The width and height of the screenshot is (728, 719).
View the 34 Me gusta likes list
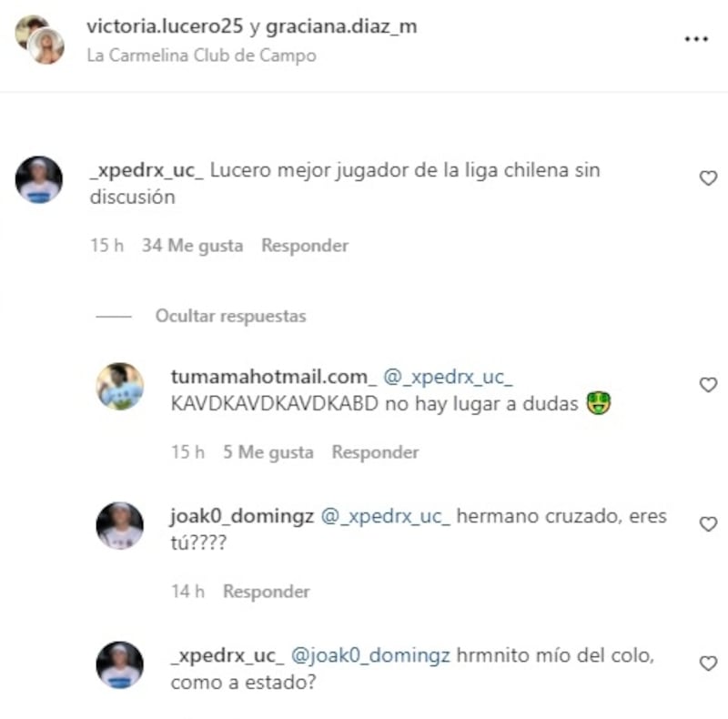tap(192, 245)
